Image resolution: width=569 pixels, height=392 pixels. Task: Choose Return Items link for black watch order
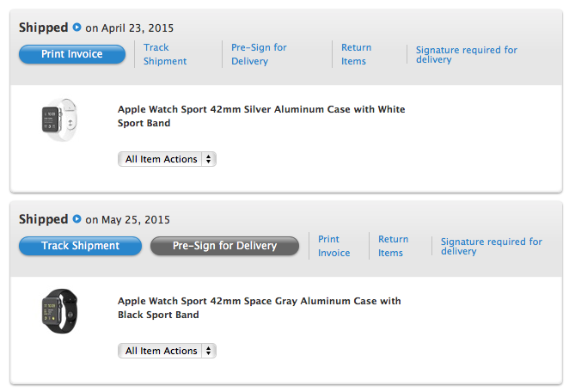click(393, 246)
